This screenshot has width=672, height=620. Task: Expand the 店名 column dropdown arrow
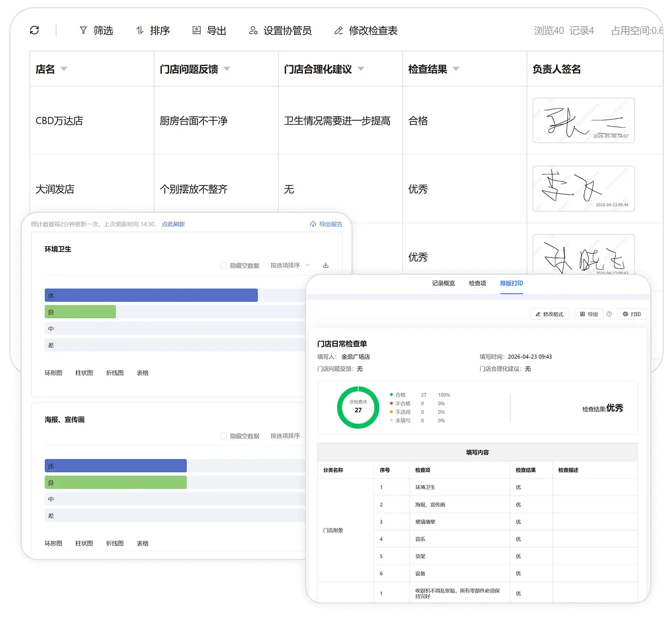click(x=64, y=69)
